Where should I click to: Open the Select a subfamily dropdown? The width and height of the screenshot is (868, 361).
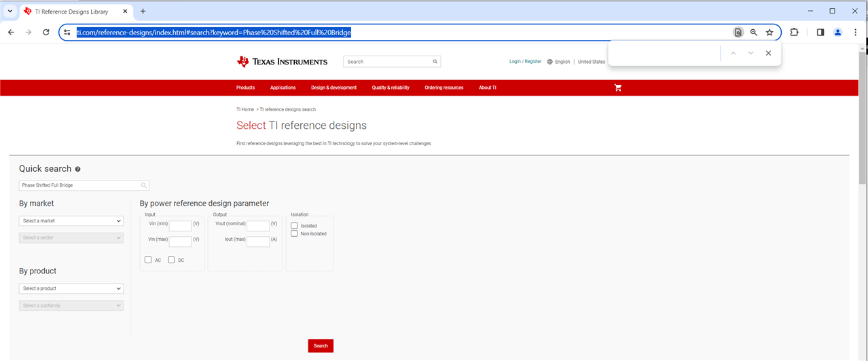point(71,305)
